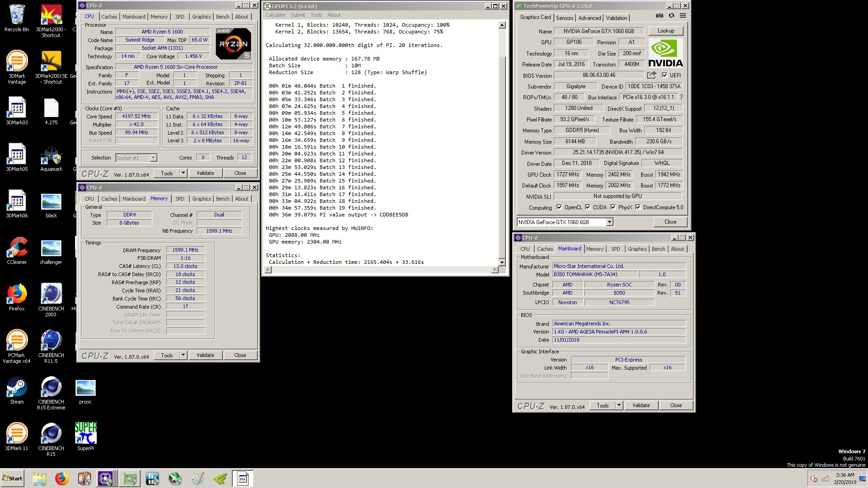Open the Socket #1 selection dropdown

click(153, 158)
